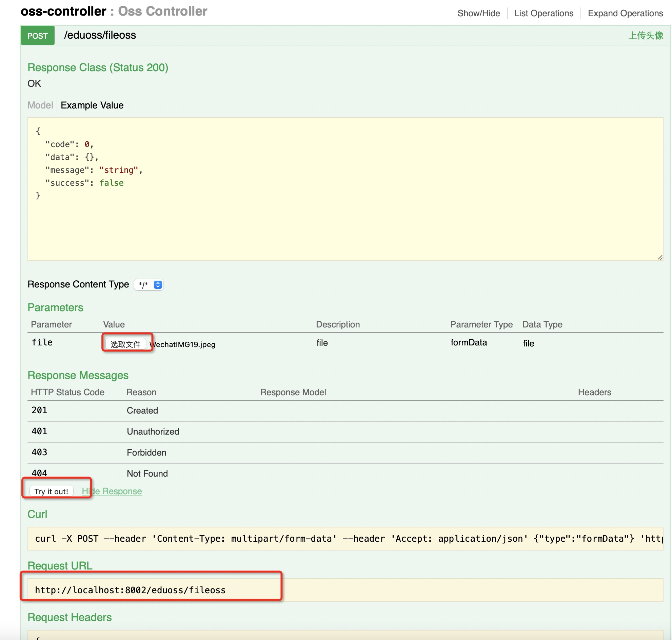Switch to the Model tab
Viewport: 672px width, 640px height.
tap(40, 105)
